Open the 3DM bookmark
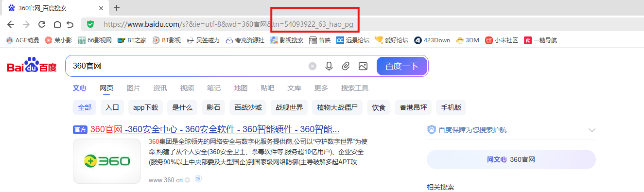 pyautogui.click(x=468, y=40)
